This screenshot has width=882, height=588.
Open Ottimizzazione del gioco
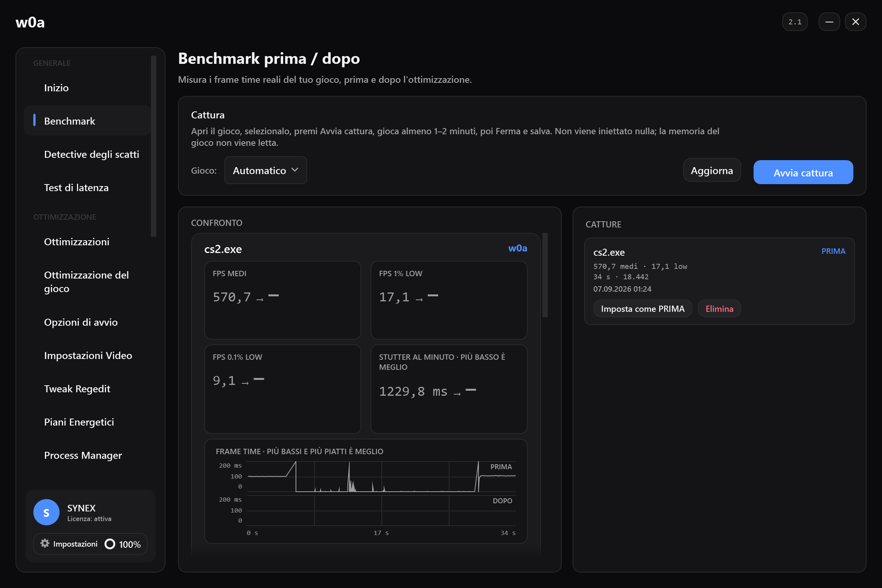pos(87,282)
